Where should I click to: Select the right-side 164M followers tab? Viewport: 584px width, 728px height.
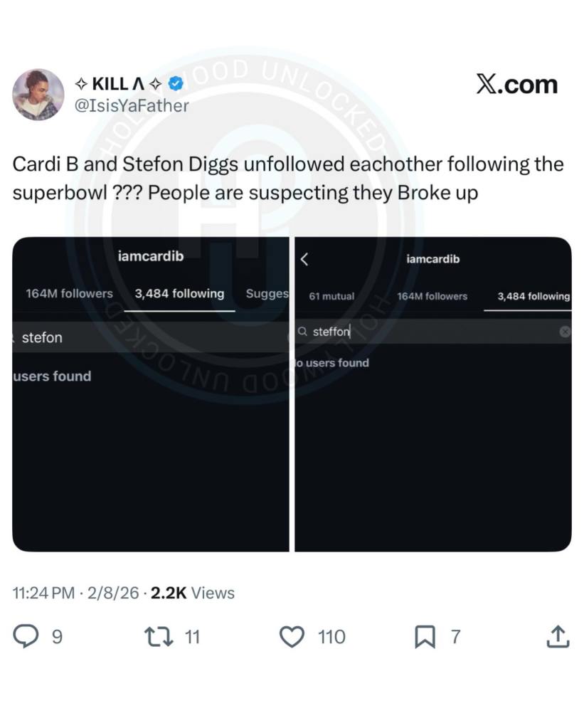pos(432,296)
